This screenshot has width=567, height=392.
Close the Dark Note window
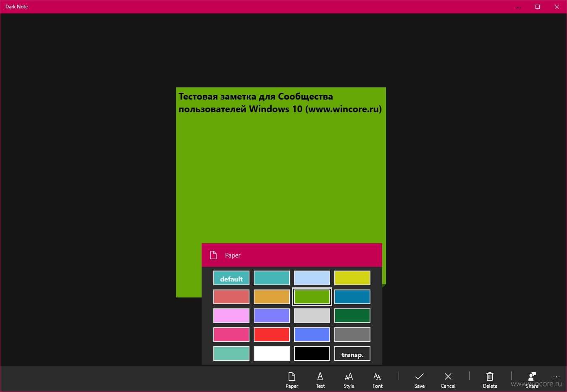[x=557, y=7]
